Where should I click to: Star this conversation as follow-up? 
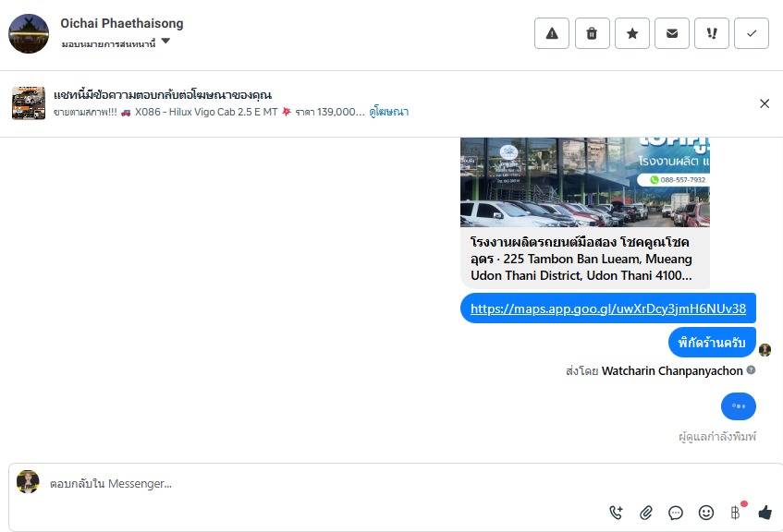[632, 33]
